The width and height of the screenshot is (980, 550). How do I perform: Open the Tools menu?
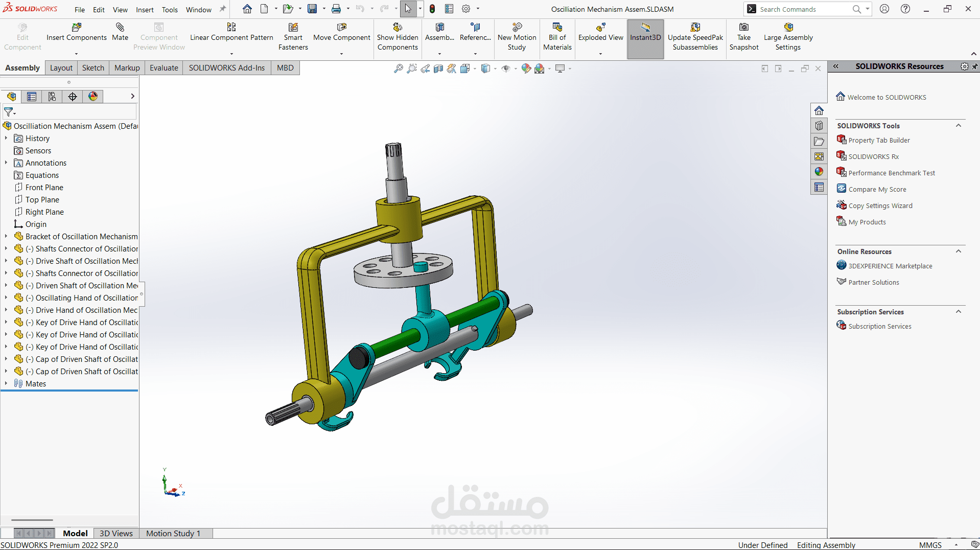tap(170, 10)
